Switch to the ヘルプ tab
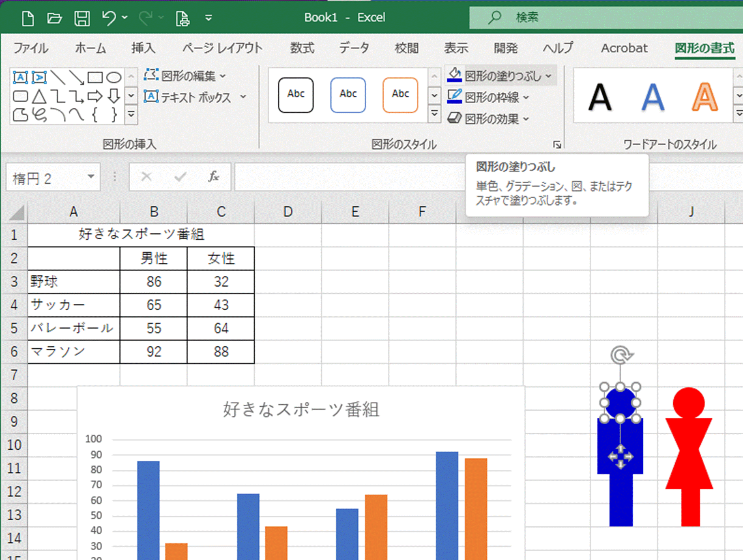This screenshot has width=743, height=560. pyautogui.click(x=558, y=48)
